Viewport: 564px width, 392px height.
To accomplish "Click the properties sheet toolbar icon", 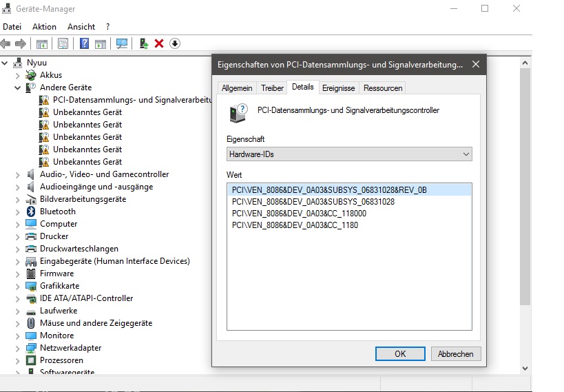I will tap(63, 43).
